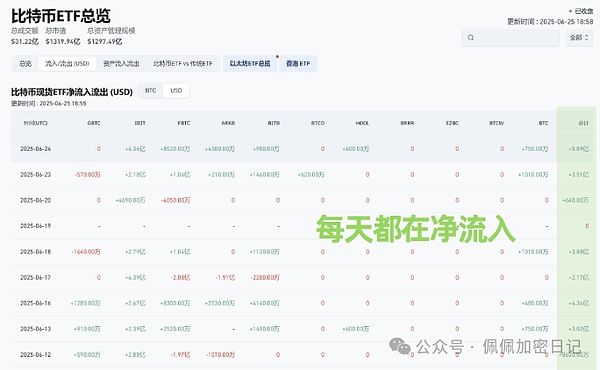Image resolution: width=600 pixels, height=370 pixels.
Task: Go to 以太坊ETF总览 button
Action: 250,64
